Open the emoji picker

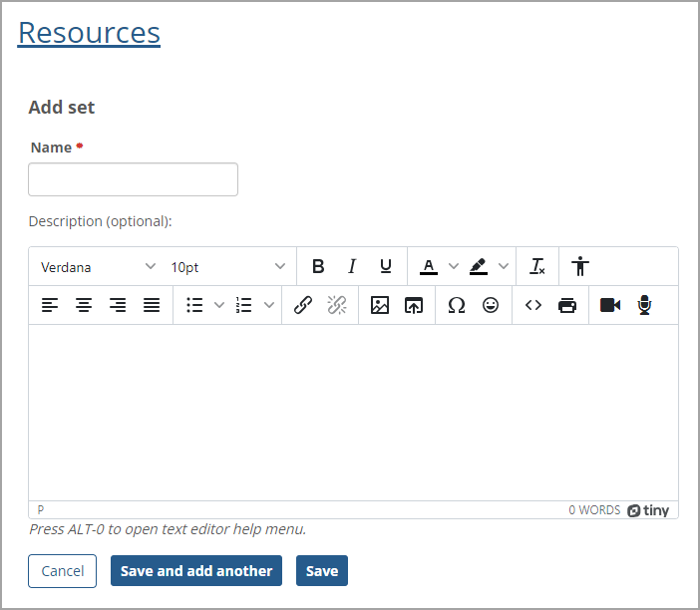(491, 306)
